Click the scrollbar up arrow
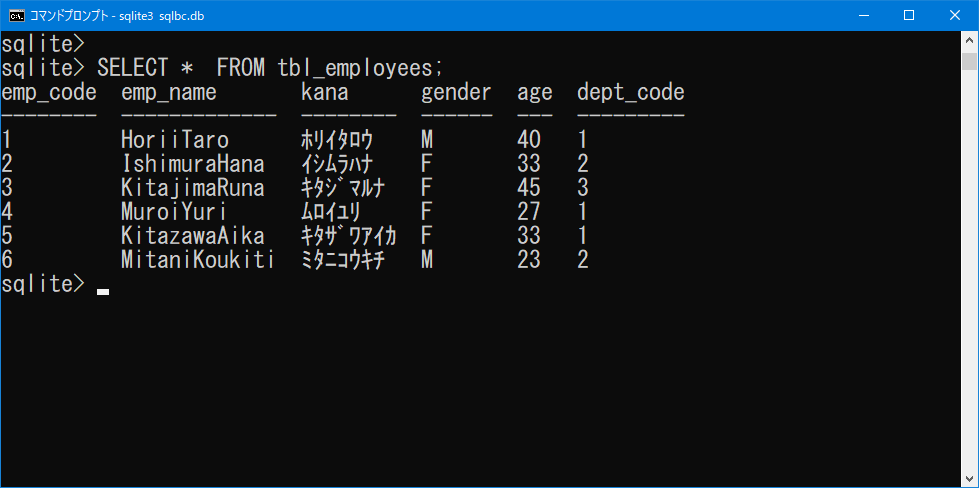979x488 pixels. 970,39
